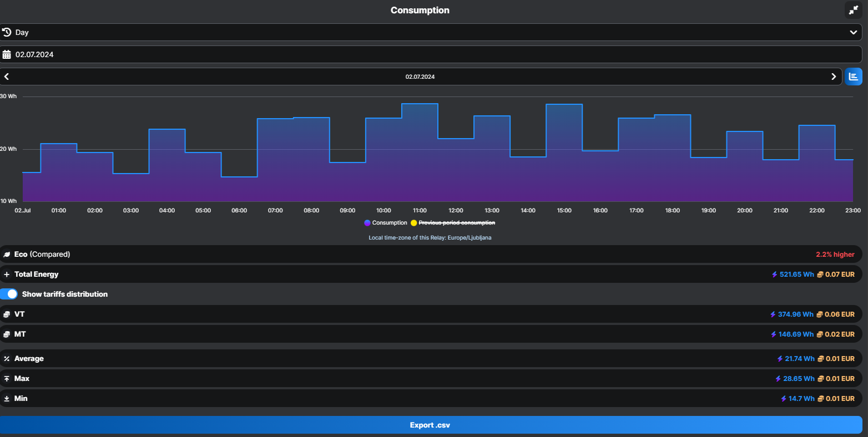Click the 28.65 Wh max value

pyautogui.click(x=799, y=379)
